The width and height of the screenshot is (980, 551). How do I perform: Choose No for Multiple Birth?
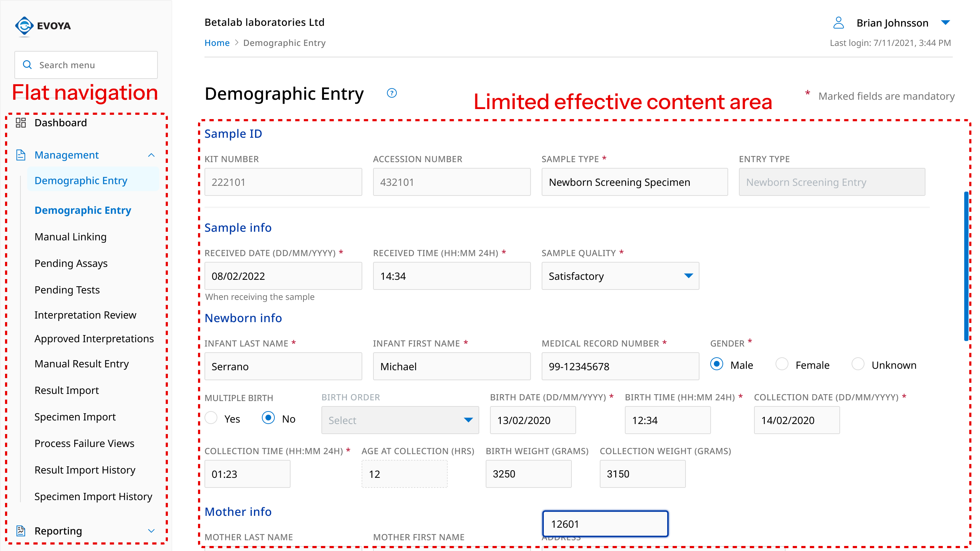(268, 418)
